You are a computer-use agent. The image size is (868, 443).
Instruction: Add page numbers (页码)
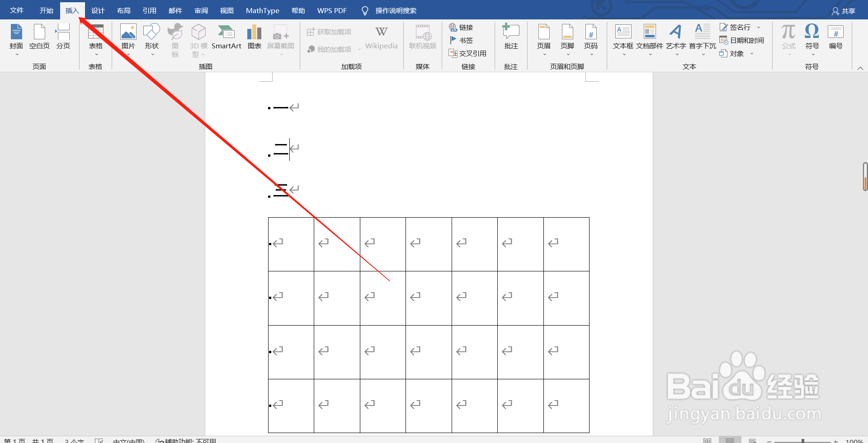click(x=591, y=40)
